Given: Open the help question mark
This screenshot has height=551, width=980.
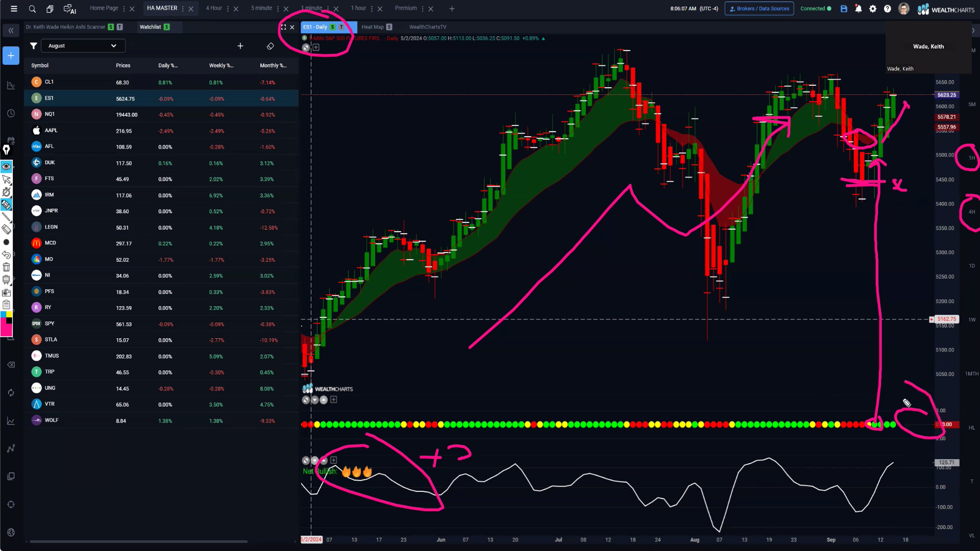Looking at the screenshot, I should click(888, 9).
